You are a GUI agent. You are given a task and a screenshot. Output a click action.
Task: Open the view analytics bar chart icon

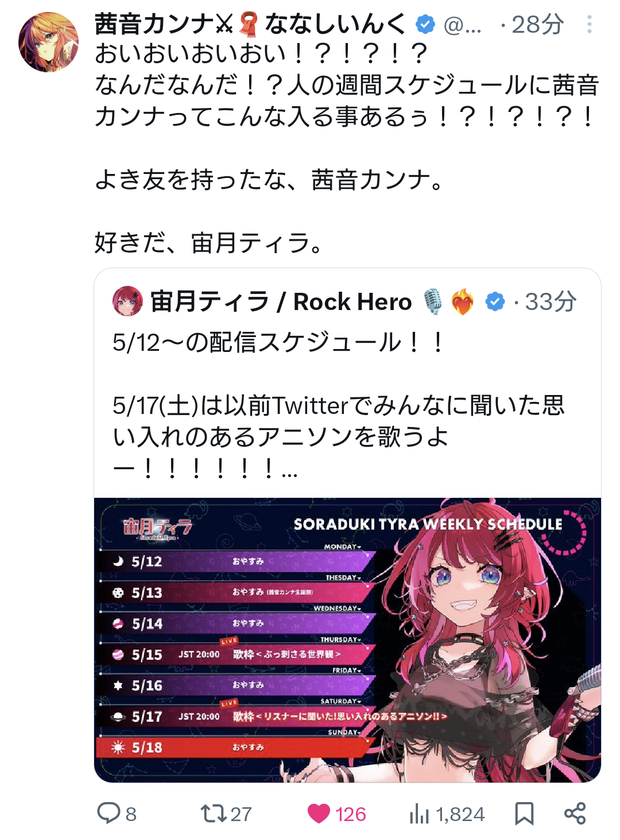(x=419, y=814)
